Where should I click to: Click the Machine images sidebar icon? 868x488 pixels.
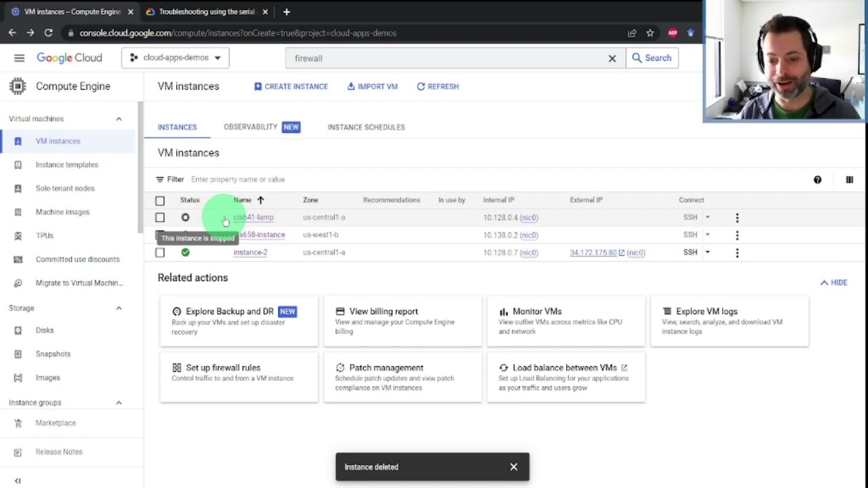coord(18,212)
